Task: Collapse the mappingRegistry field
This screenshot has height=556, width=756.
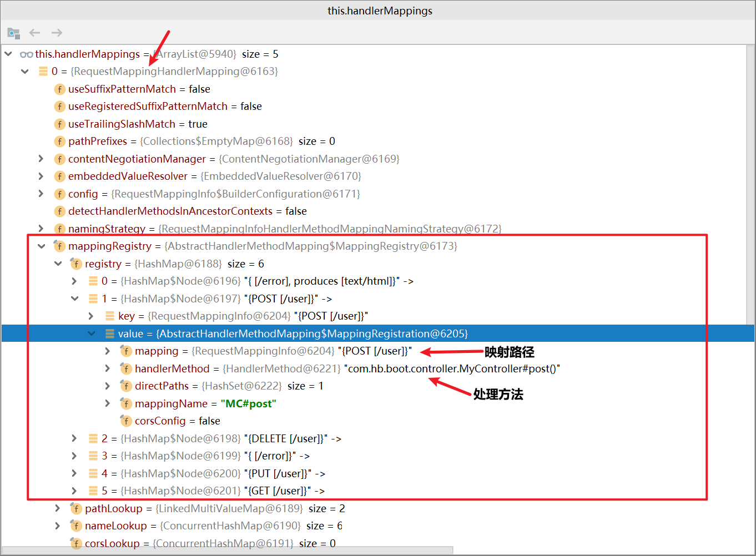Action: click(x=42, y=246)
